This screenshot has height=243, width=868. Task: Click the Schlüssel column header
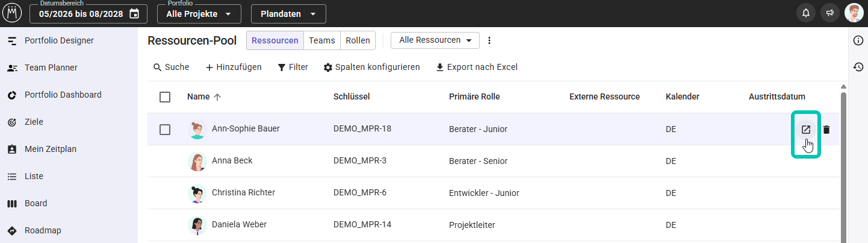click(352, 96)
